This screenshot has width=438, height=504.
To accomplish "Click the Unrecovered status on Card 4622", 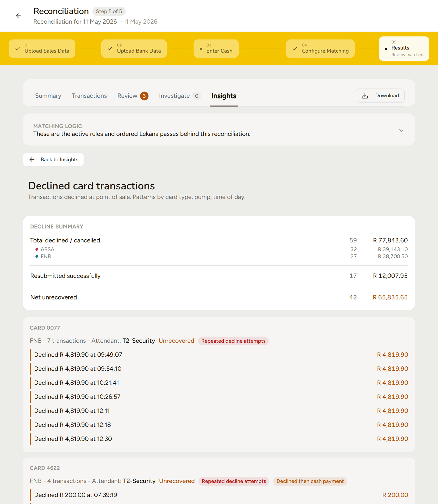I will [x=177, y=481].
